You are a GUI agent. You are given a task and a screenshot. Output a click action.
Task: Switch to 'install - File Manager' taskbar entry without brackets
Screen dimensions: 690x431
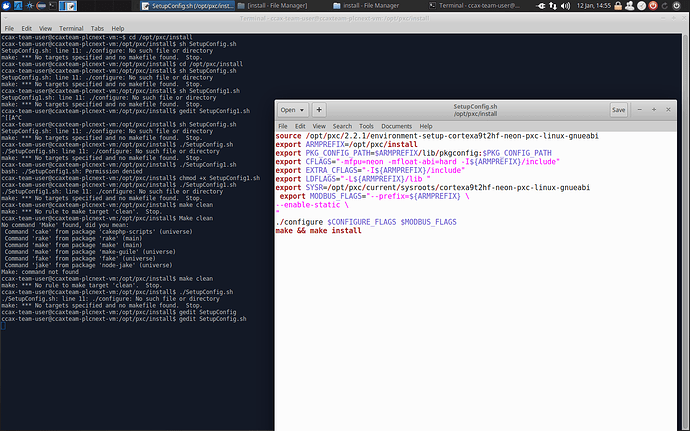pyautogui.click(x=367, y=6)
